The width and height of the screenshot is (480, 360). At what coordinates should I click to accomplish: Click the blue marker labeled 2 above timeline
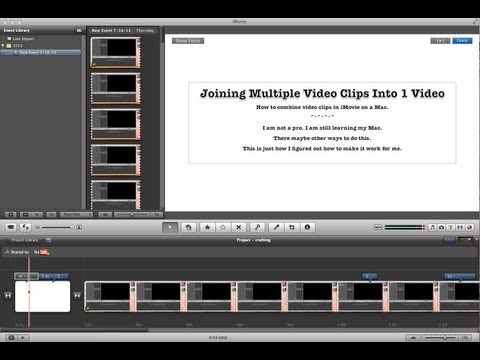pos(369,276)
